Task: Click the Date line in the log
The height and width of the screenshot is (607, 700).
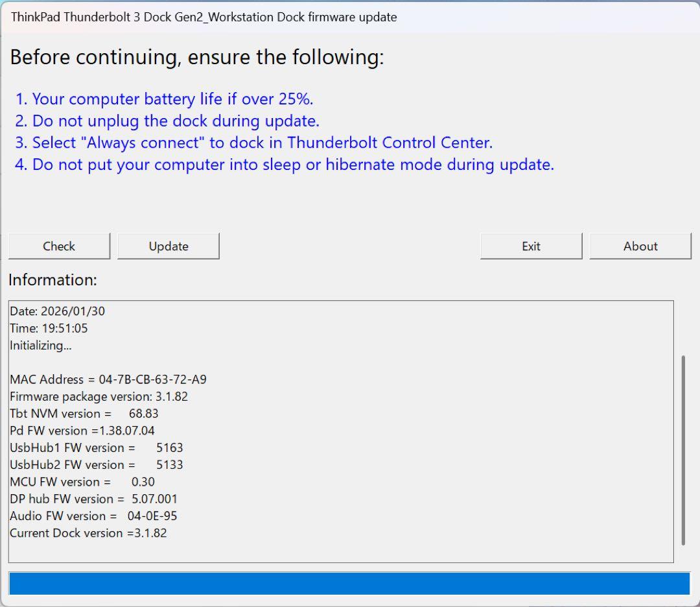Action: (x=57, y=311)
